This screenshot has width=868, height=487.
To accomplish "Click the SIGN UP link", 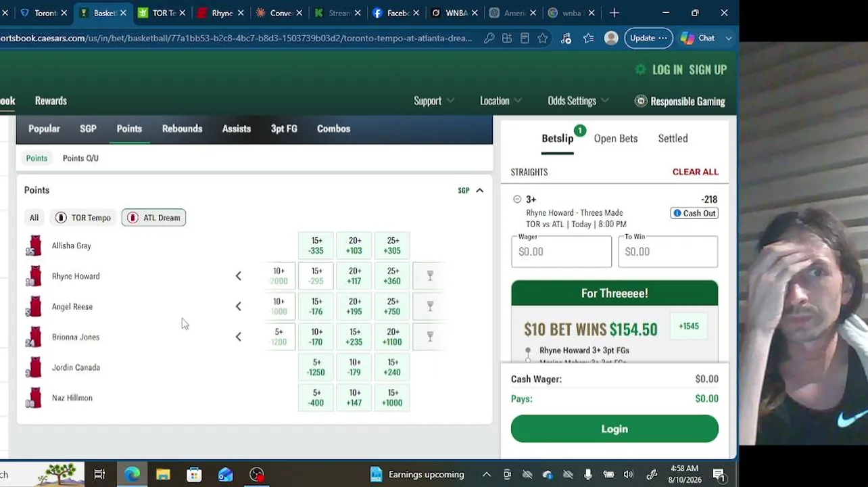I will [x=708, y=70].
